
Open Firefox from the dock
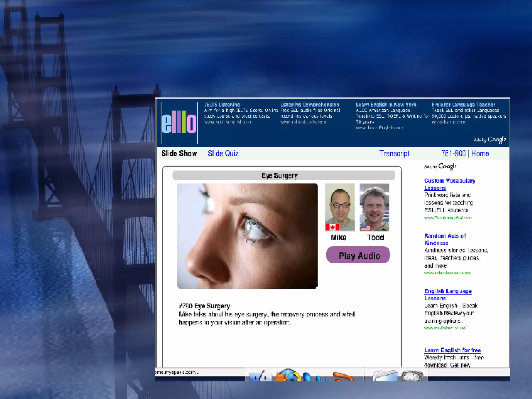pos(288,376)
